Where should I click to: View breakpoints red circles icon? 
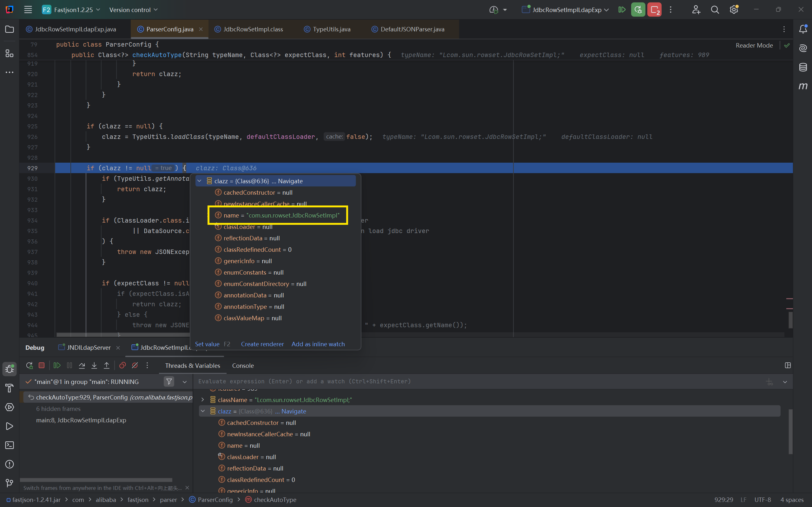122,366
